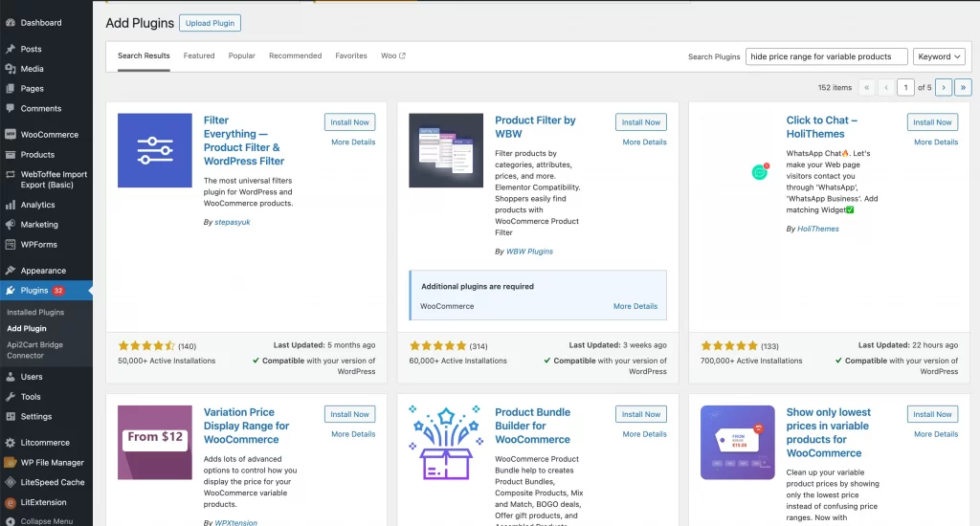Click the WooCommerce logo icon
This screenshot has height=526, width=980.
point(10,134)
